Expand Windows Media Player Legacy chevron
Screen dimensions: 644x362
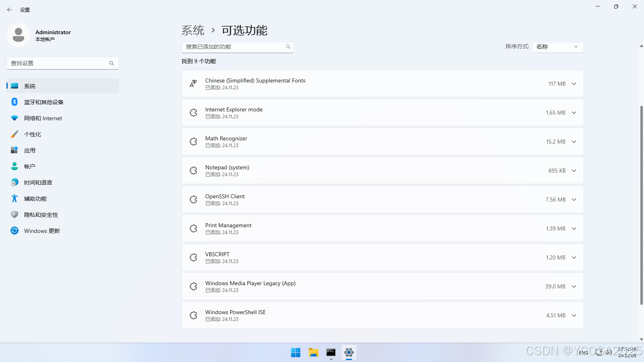point(574,286)
